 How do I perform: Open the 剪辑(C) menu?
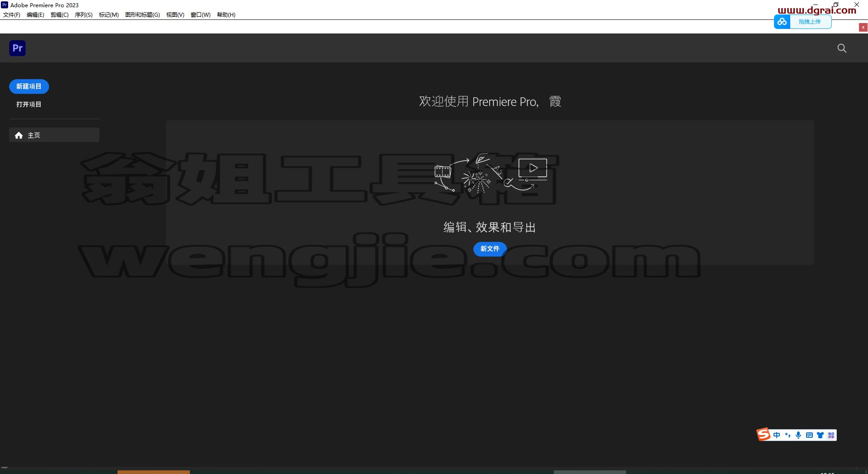60,15
